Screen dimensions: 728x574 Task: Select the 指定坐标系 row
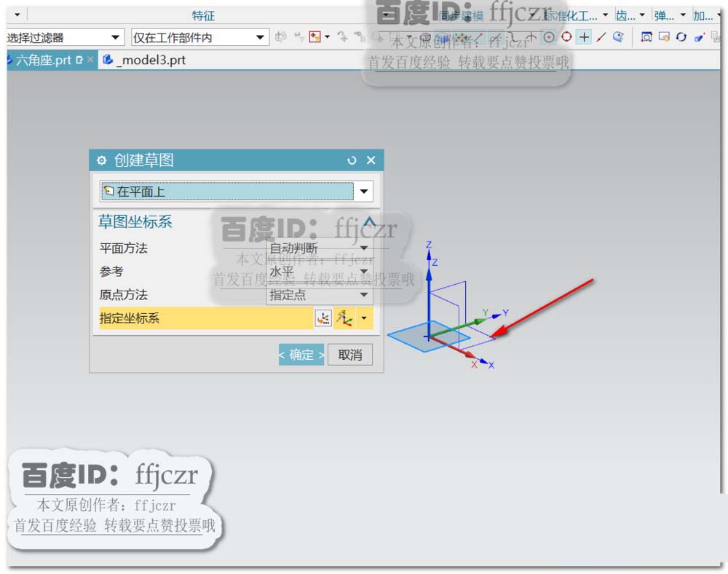(206, 318)
